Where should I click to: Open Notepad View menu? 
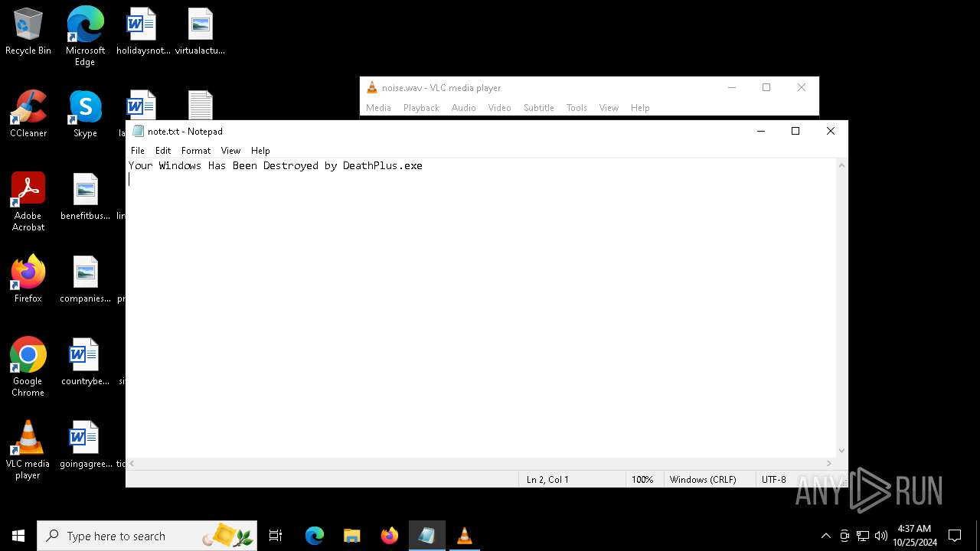tap(230, 151)
